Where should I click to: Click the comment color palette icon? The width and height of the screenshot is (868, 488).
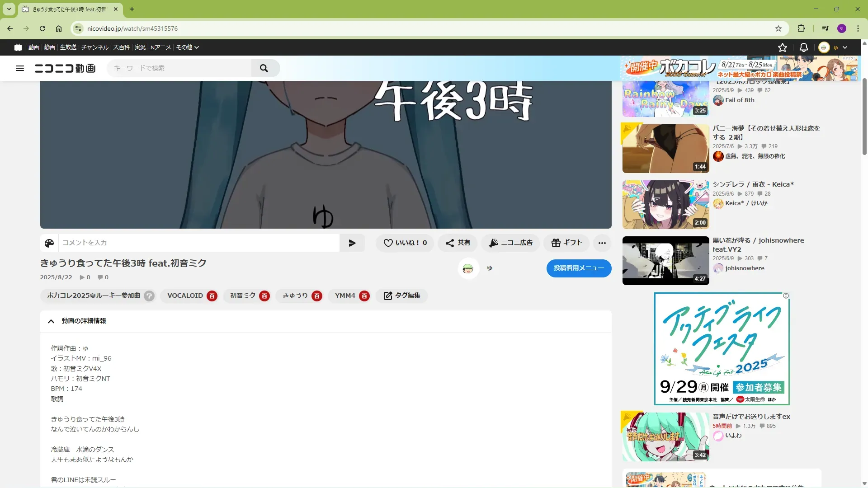point(49,243)
